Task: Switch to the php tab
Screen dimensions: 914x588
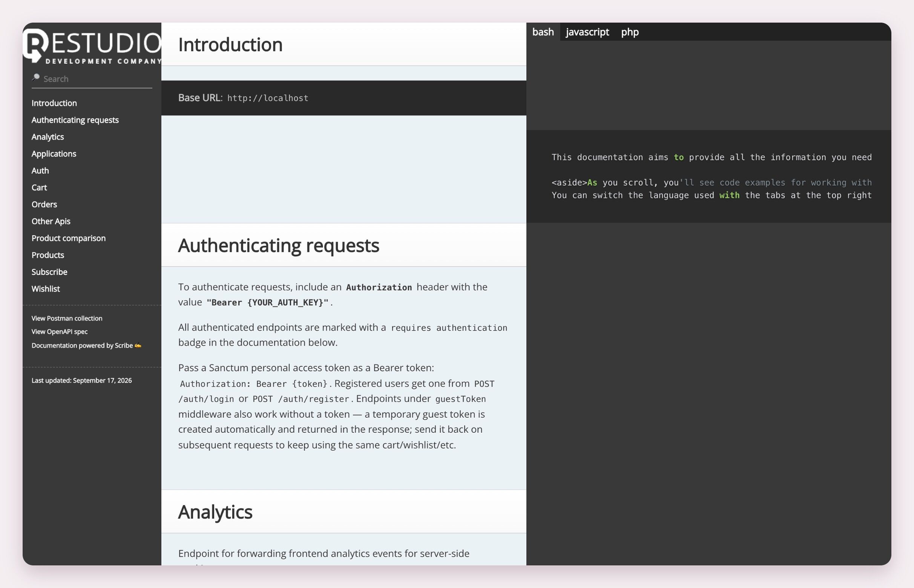Action: click(629, 32)
